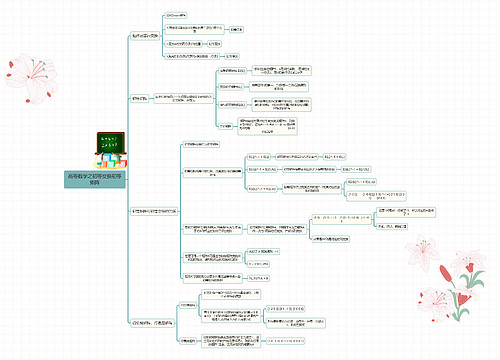
Task: Click the colorful toy blocks image under blackboard
Action: click(110, 161)
